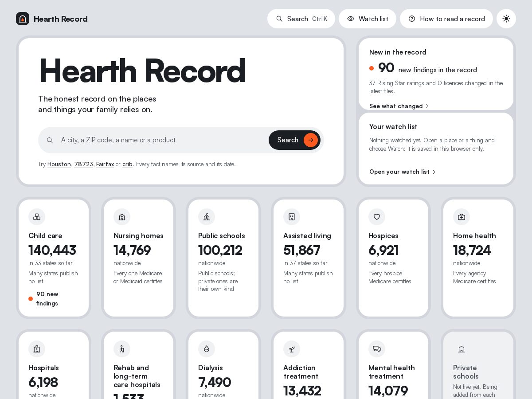Click the orange arrow in main Search button

311,140
